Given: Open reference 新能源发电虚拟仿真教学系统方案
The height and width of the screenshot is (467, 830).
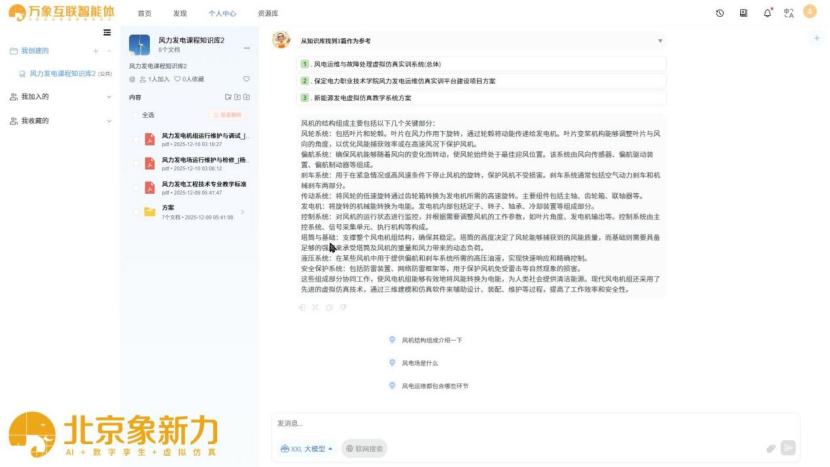Looking at the screenshot, I should (x=362, y=98).
